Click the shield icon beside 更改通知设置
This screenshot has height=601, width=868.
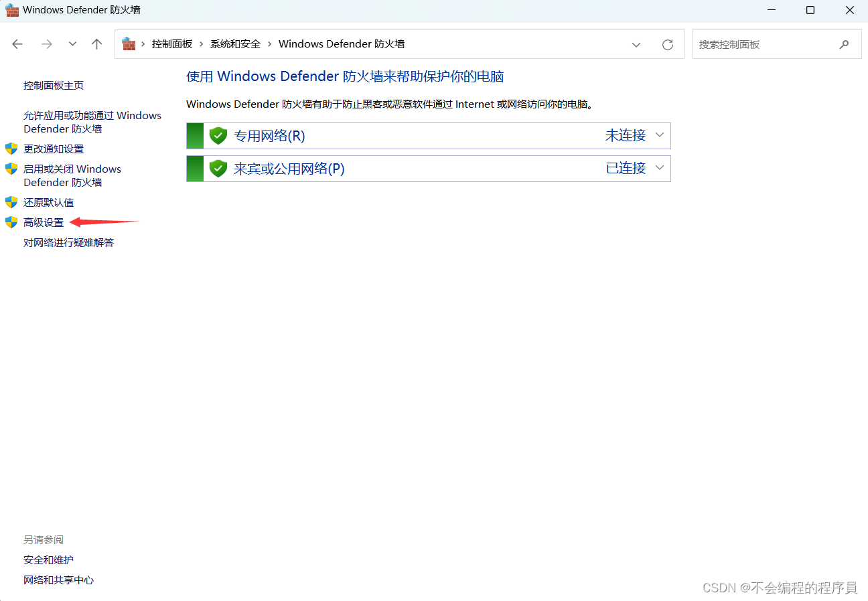pyautogui.click(x=11, y=149)
